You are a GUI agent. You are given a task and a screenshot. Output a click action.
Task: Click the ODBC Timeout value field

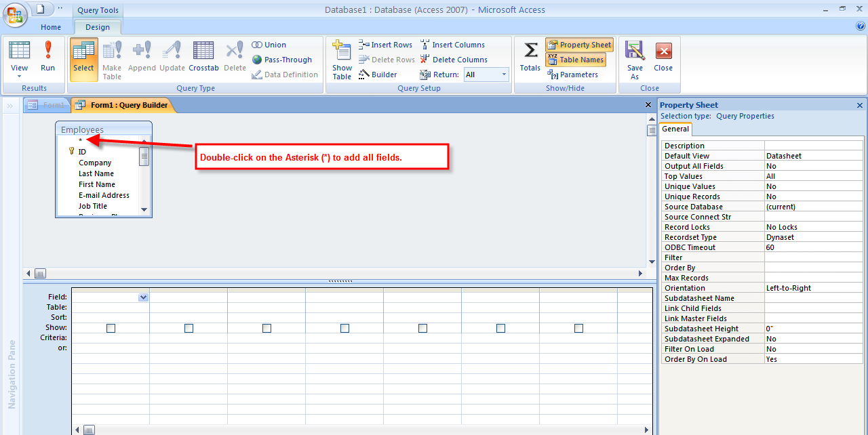(814, 247)
